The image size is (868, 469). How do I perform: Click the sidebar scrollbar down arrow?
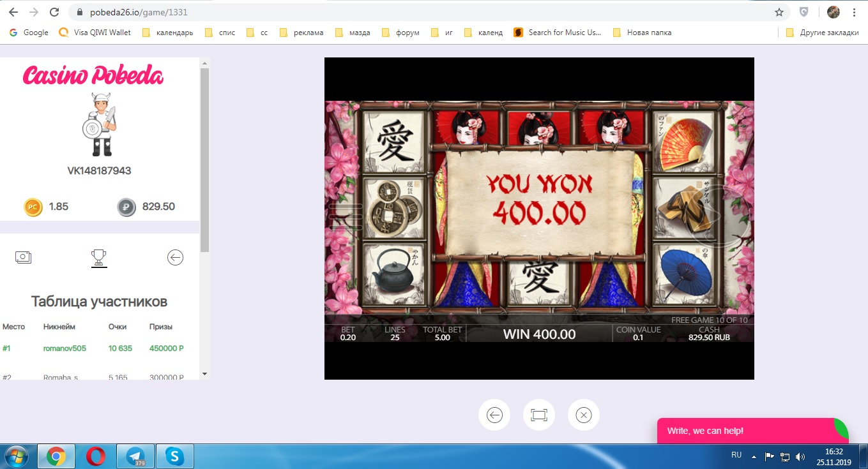point(204,373)
